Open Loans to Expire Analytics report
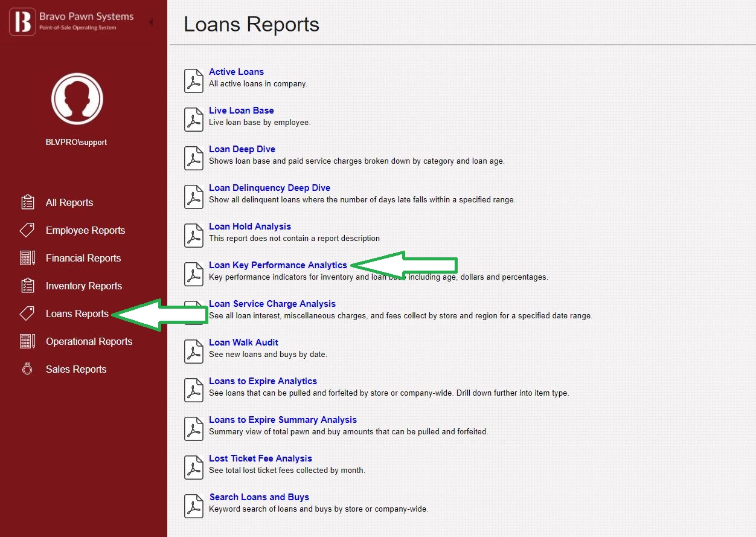756x537 pixels. pos(263,381)
